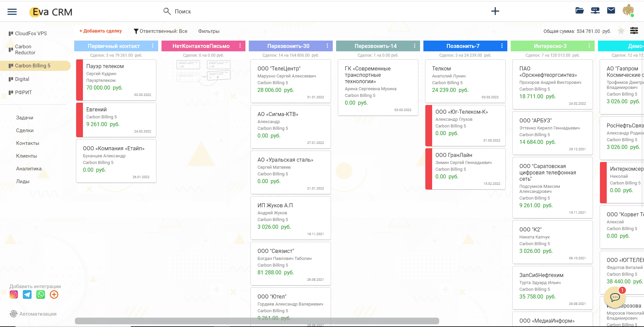This screenshot has height=327, width=644.
Task: Add Telegram integration icon
Action: pyautogui.click(x=27, y=294)
